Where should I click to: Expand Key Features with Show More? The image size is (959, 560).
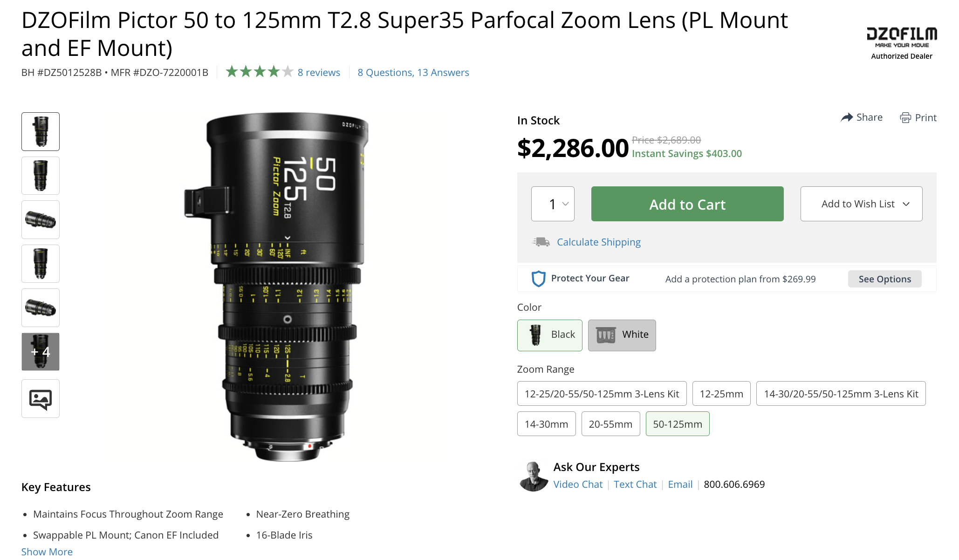47,552
